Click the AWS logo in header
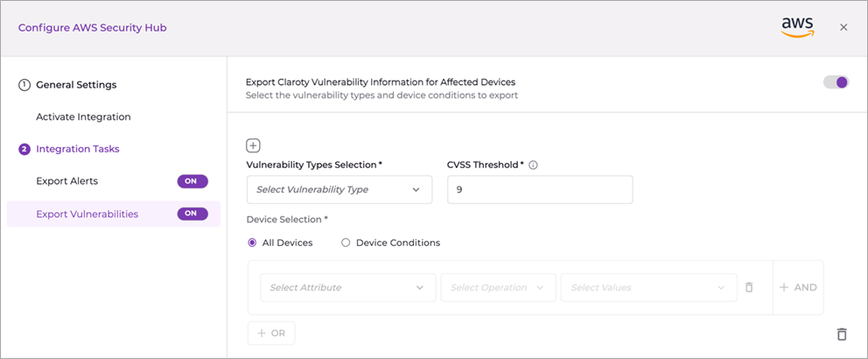868x359 pixels. 798,26
